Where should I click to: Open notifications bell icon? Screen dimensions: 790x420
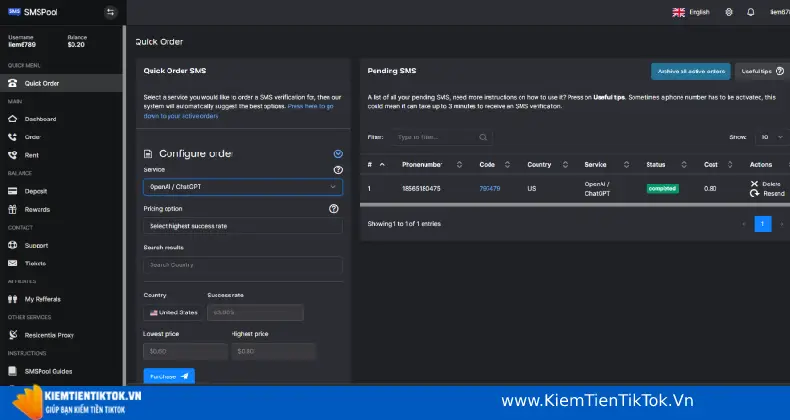pos(751,12)
